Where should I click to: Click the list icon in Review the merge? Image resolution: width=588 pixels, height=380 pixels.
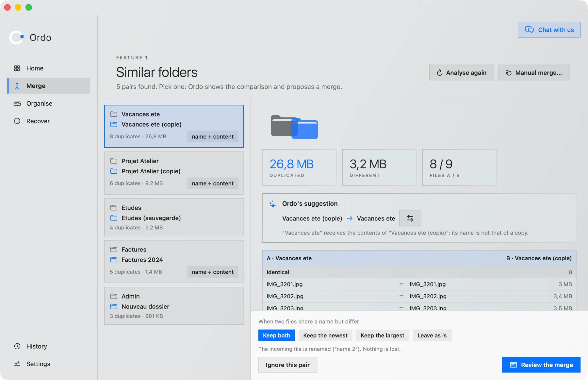pos(514,365)
